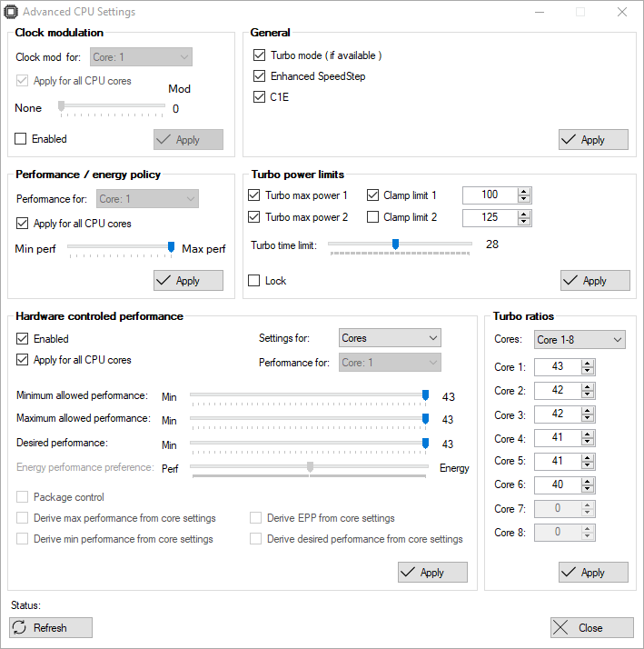Expand the Cores Core 1-8 dropdown
Viewport: 644px width, 649px height.
[x=580, y=339]
